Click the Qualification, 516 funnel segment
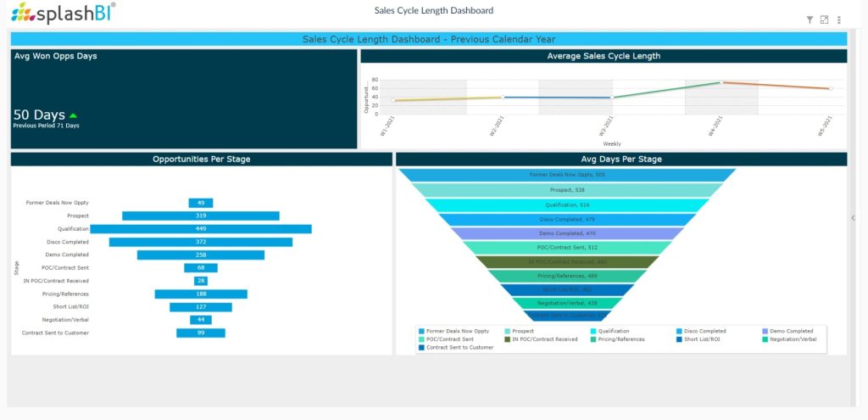The image size is (868, 420). [567, 204]
